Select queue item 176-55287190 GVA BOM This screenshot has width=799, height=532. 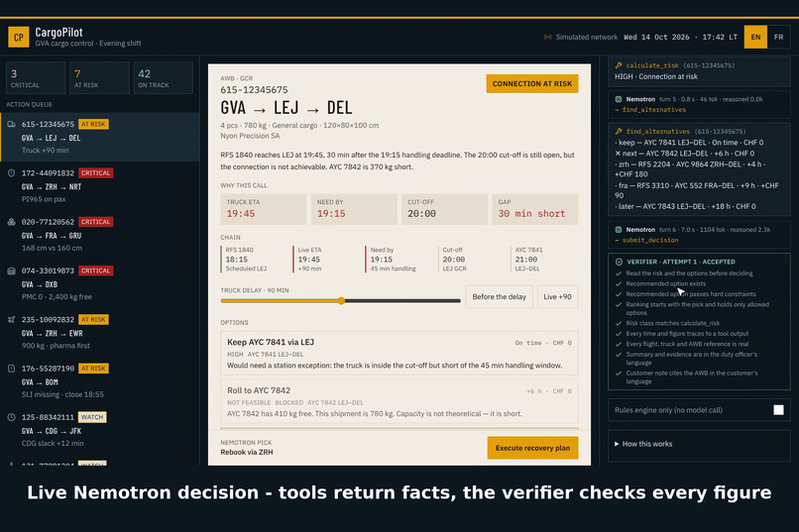[100, 381]
